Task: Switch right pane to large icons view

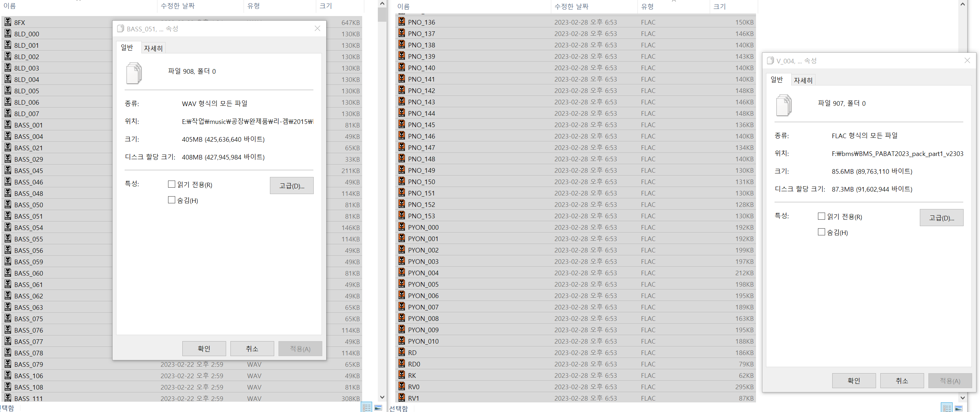Action: pos(958,408)
